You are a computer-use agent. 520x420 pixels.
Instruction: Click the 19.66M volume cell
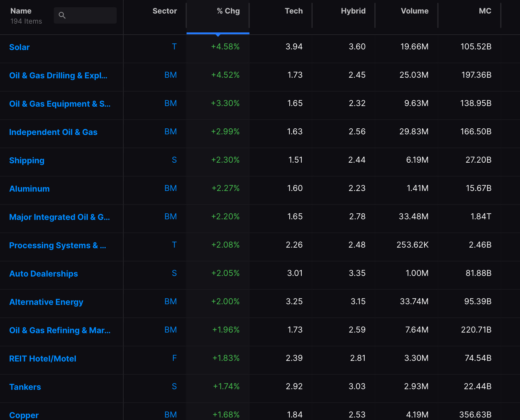(414, 47)
